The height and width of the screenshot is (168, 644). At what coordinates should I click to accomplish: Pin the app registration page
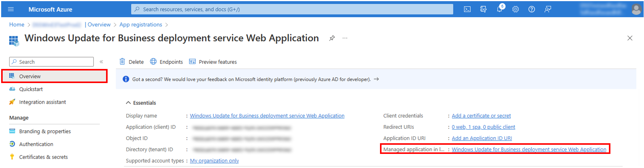pos(332,38)
